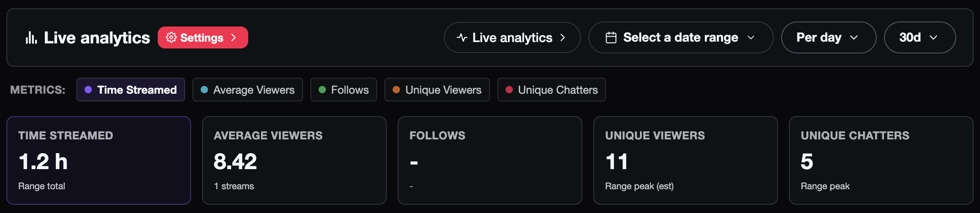Enable the Follows metric chip
This screenshot has width=980, height=213.
click(x=344, y=90)
